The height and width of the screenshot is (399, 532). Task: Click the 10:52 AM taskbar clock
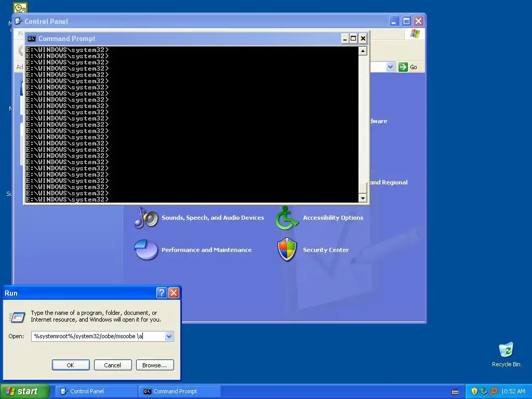(x=513, y=391)
